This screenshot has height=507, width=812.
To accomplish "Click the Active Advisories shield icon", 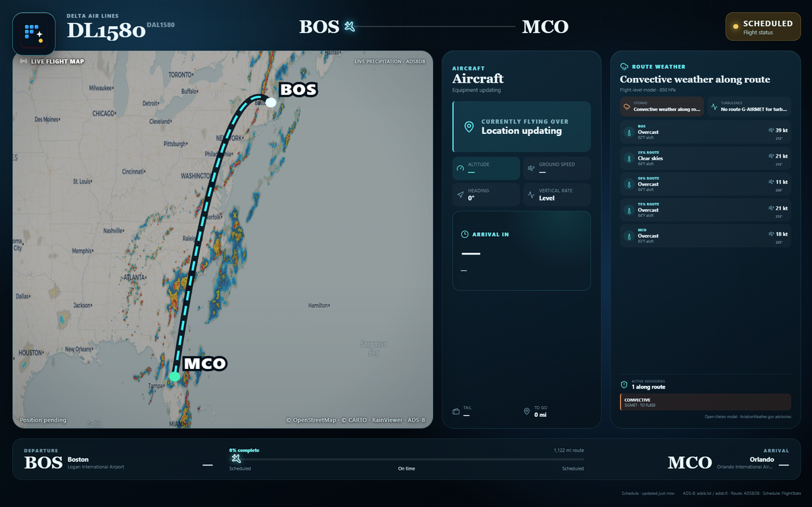I will 624,384.
